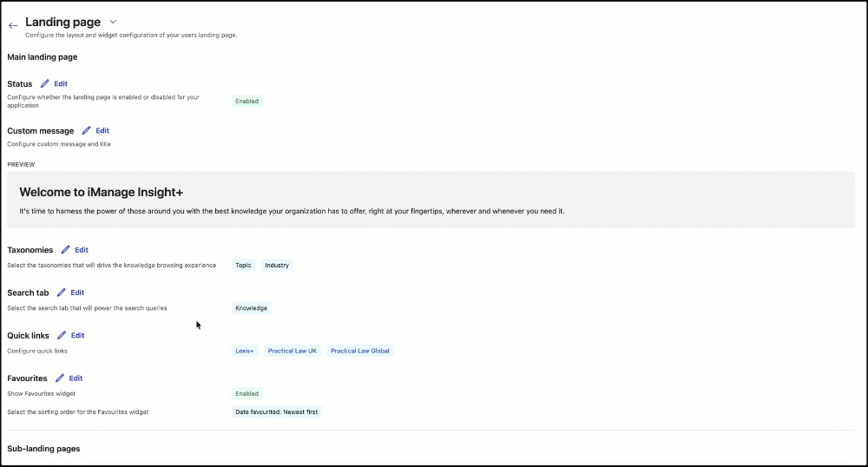Open Edit for Favourites
868x467 pixels.
(x=76, y=378)
